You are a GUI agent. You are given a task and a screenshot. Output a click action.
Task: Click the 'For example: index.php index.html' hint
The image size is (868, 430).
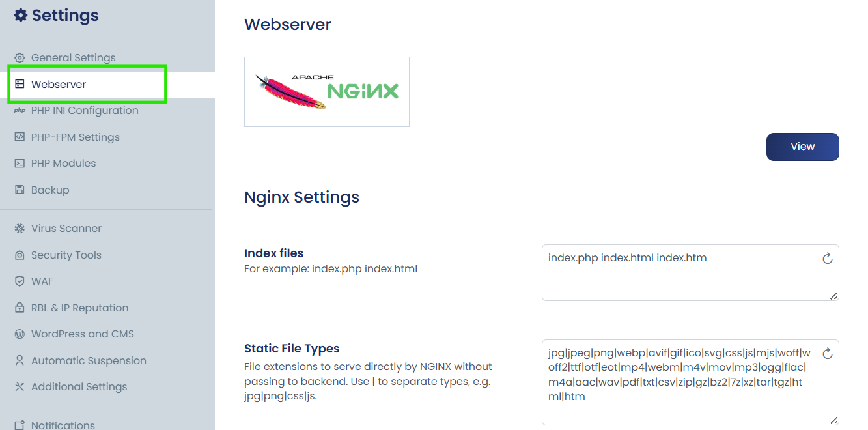click(x=331, y=268)
